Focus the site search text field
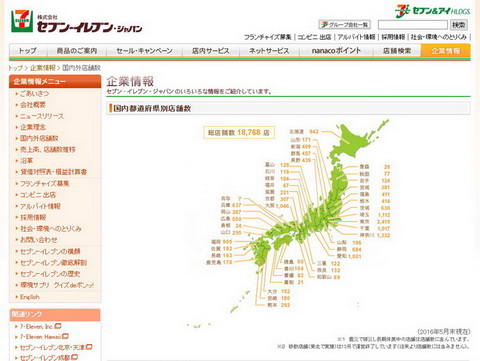 (x=413, y=25)
